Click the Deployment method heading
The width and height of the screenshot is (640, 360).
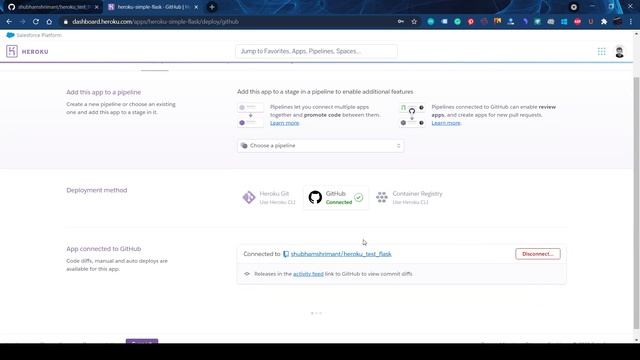[x=97, y=190]
